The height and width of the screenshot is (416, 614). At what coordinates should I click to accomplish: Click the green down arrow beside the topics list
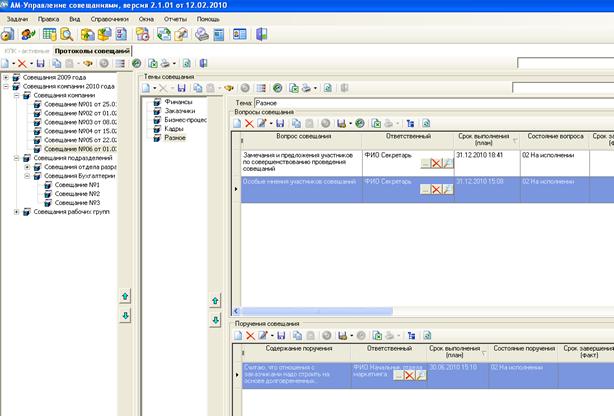tap(215, 319)
